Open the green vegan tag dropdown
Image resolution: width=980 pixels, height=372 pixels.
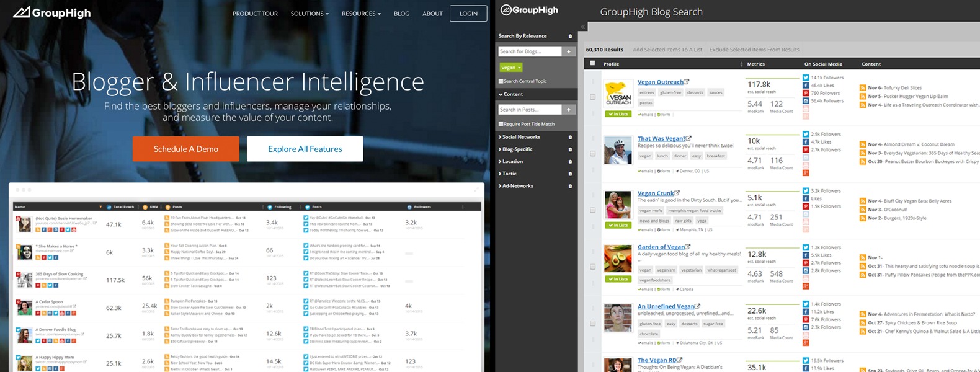[511, 67]
